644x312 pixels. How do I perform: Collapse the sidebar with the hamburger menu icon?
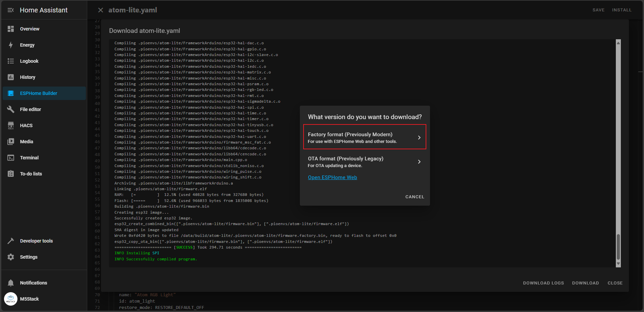(x=11, y=10)
